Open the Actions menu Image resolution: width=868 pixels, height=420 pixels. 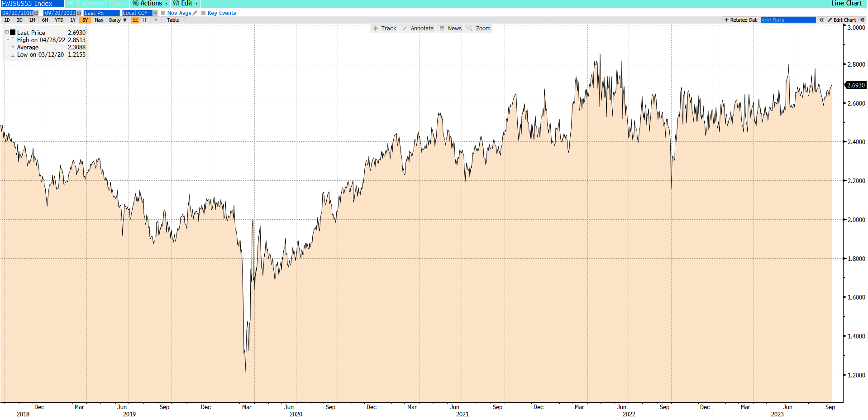click(150, 4)
